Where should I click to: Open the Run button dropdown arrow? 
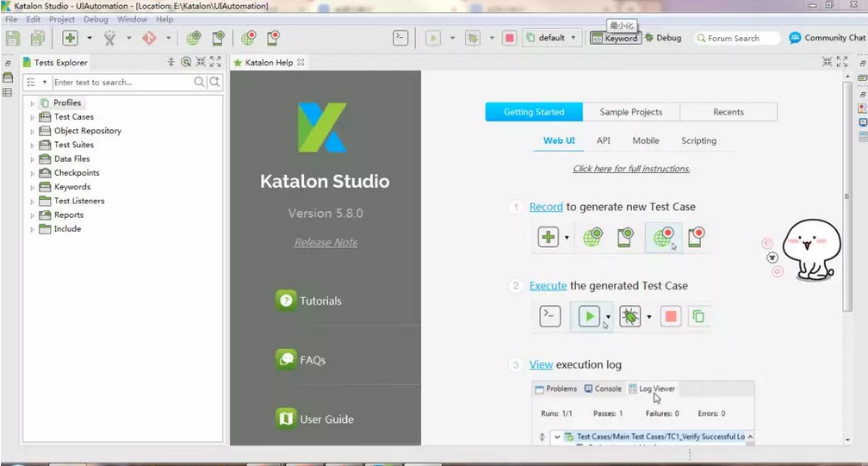point(452,38)
